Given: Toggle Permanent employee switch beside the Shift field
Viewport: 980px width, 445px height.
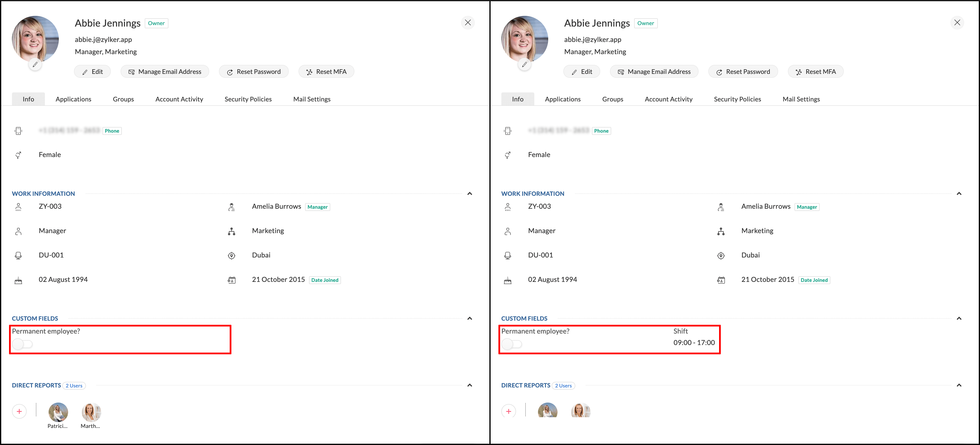Looking at the screenshot, I should [x=512, y=344].
